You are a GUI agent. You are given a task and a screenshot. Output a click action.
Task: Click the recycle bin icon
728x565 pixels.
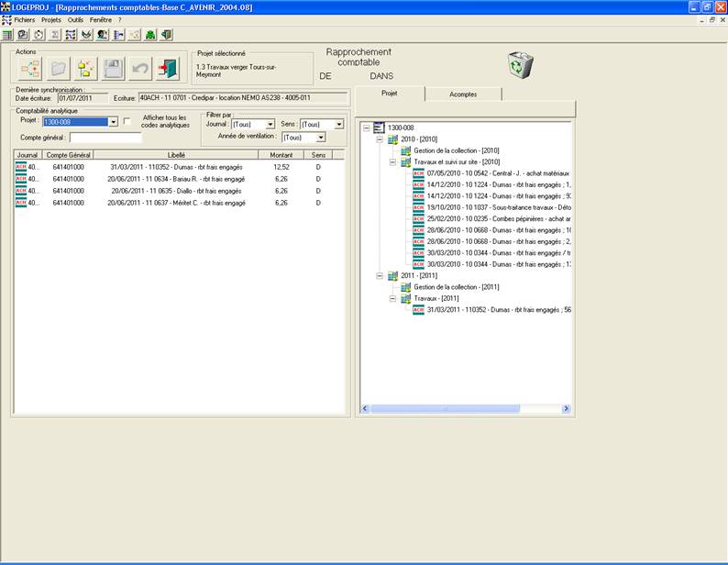point(521,65)
